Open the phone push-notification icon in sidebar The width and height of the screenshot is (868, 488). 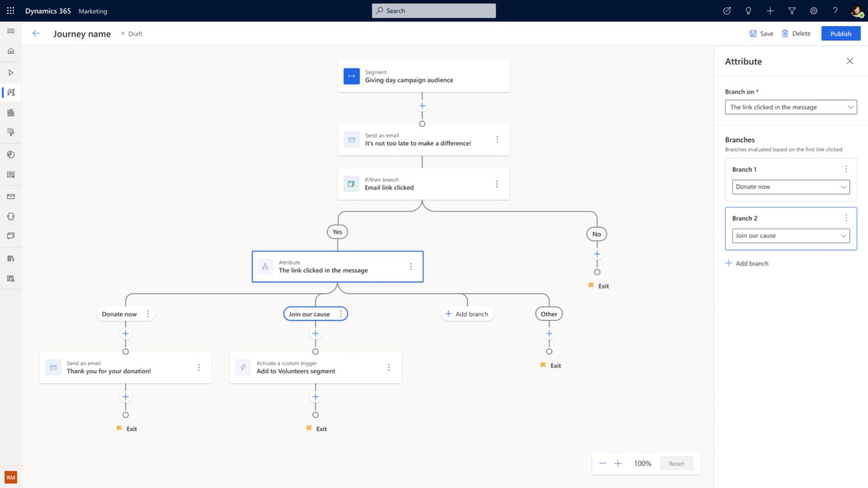pyautogui.click(x=11, y=216)
